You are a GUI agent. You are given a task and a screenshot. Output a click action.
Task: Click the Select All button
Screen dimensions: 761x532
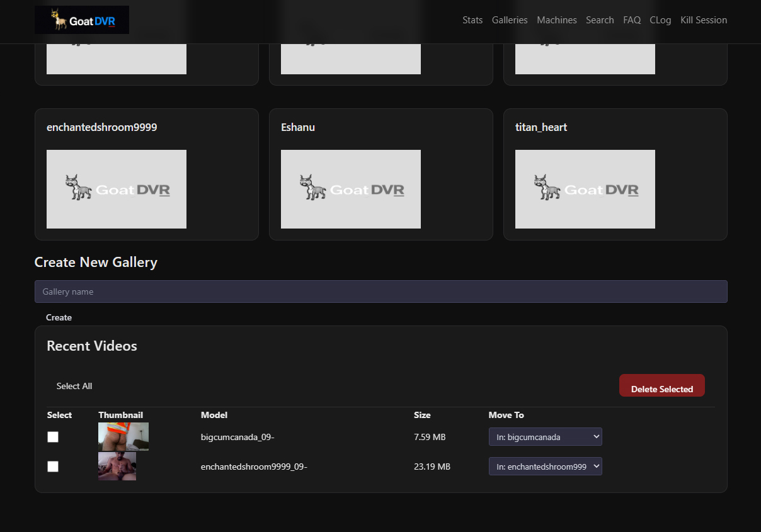(x=74, y=386)
